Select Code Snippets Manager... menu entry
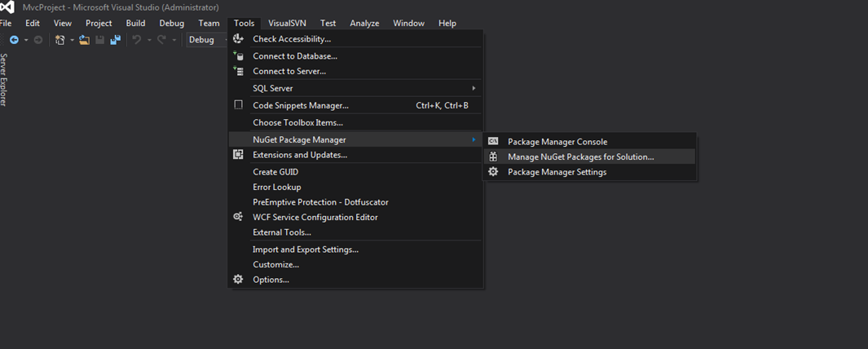The image size is (868, 349). [x=356, y=105]
